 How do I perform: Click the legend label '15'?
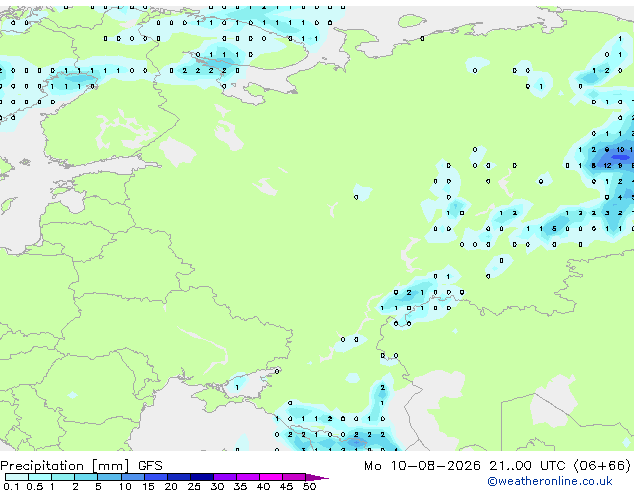[148, 486]
